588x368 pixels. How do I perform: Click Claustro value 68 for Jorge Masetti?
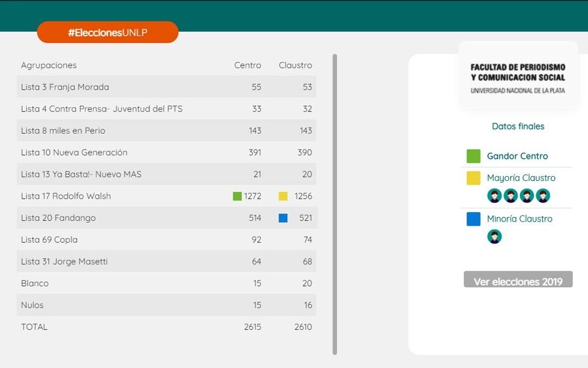coord(307,261)
